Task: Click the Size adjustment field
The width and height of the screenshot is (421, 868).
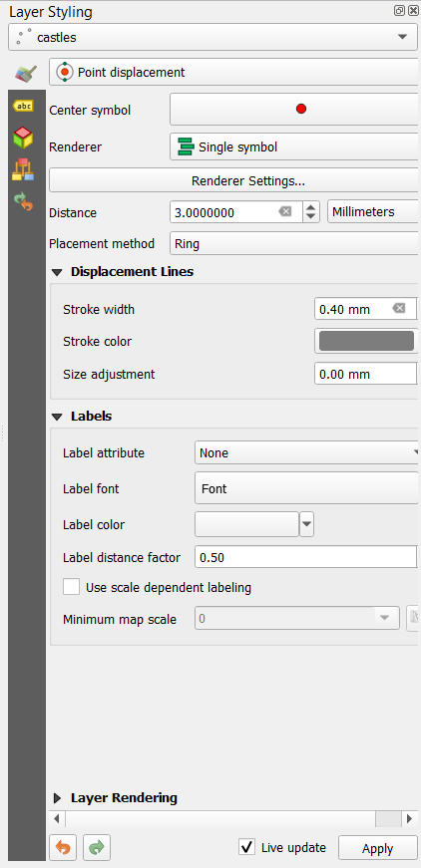Action: tap(365, 375)
